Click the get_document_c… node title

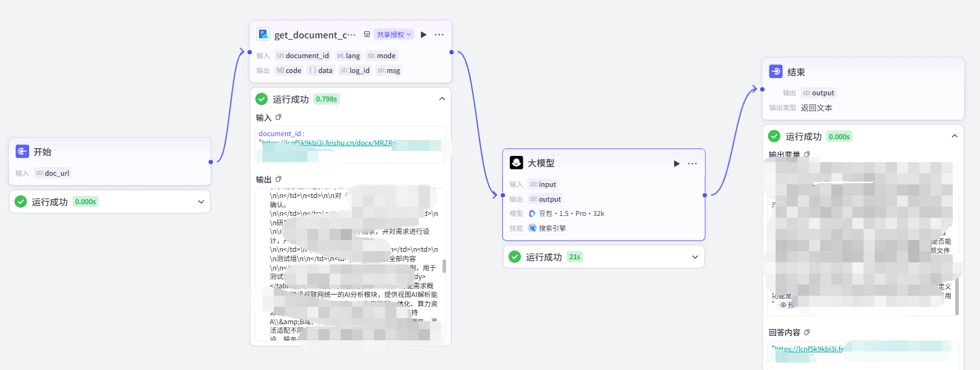point(315,35)
